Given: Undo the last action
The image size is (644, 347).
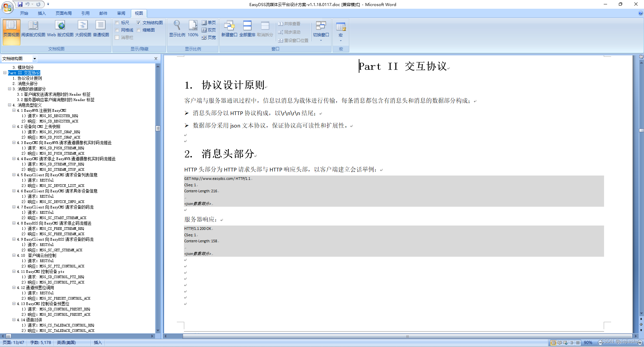Looking at the screenshot, I should click(x=28, y=4).
